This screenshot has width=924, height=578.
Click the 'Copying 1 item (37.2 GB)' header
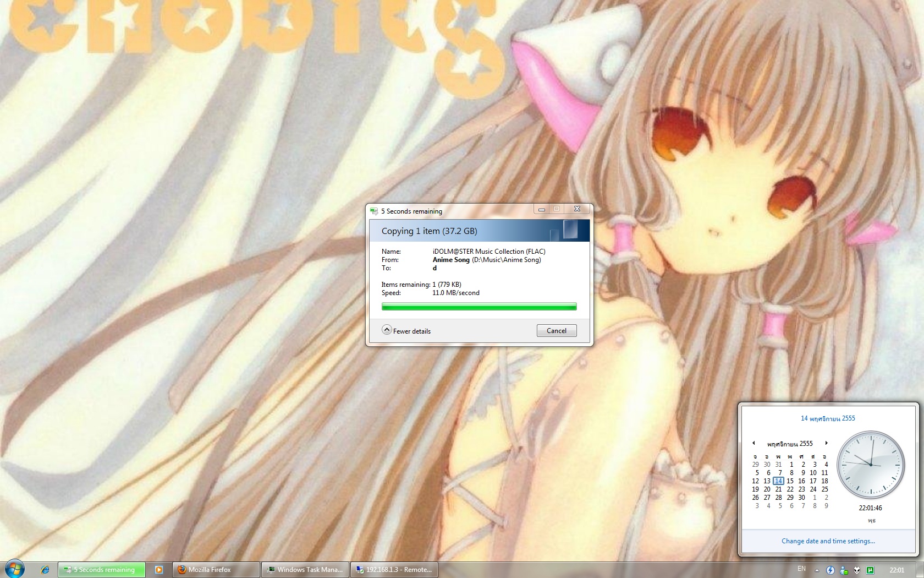[430, 231]
